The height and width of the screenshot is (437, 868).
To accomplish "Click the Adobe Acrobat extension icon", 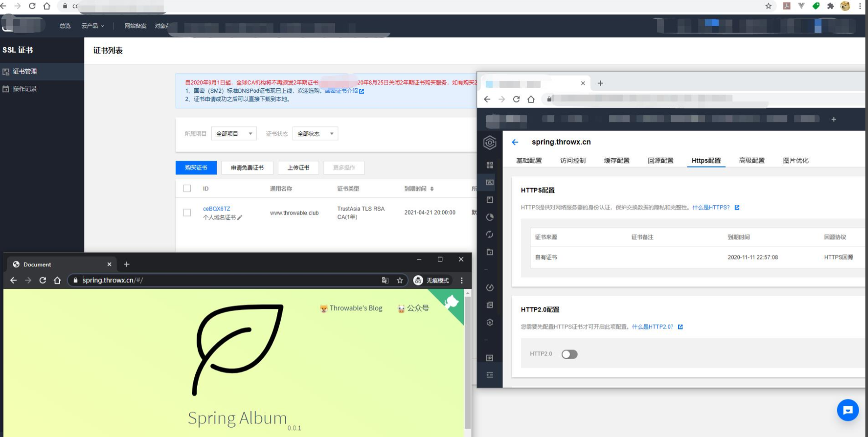I will [786, 7].
